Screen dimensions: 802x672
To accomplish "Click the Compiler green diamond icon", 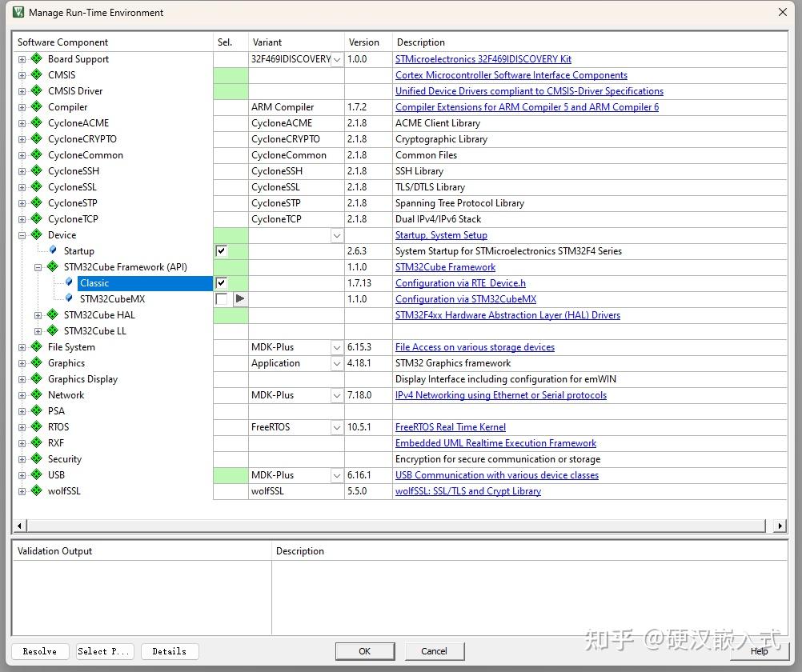I will (x=36, y=106).
